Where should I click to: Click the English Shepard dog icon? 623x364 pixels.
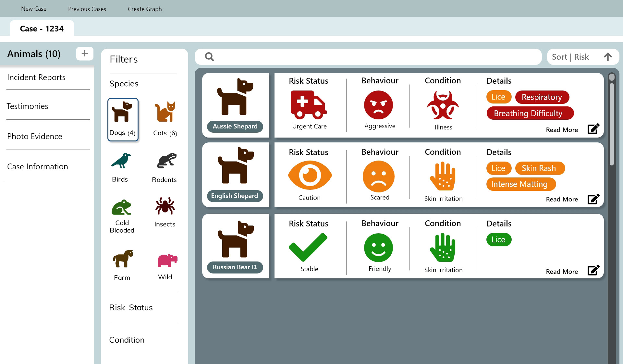point(236,165)
